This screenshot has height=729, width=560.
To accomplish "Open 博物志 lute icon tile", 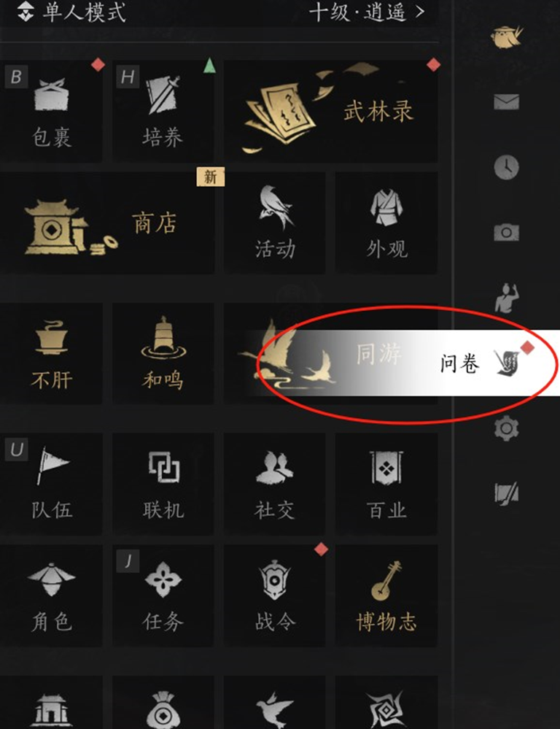I will click(x=386, y=595).
